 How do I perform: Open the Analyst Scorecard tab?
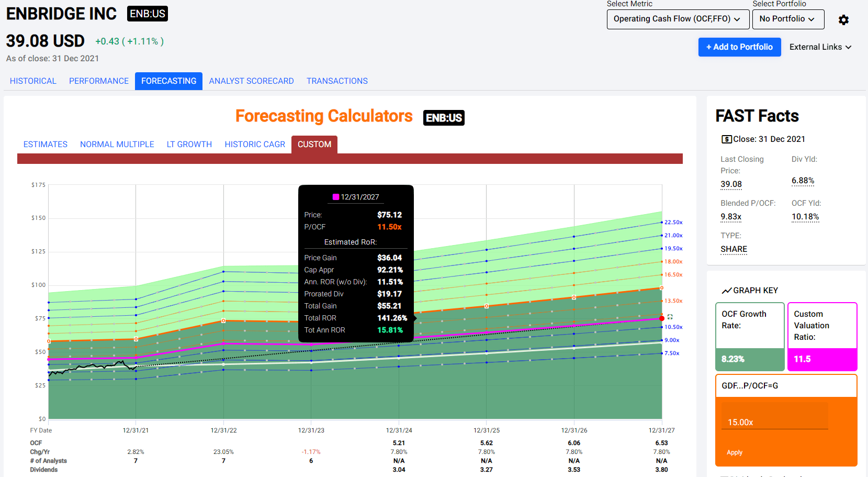(251, 81)
